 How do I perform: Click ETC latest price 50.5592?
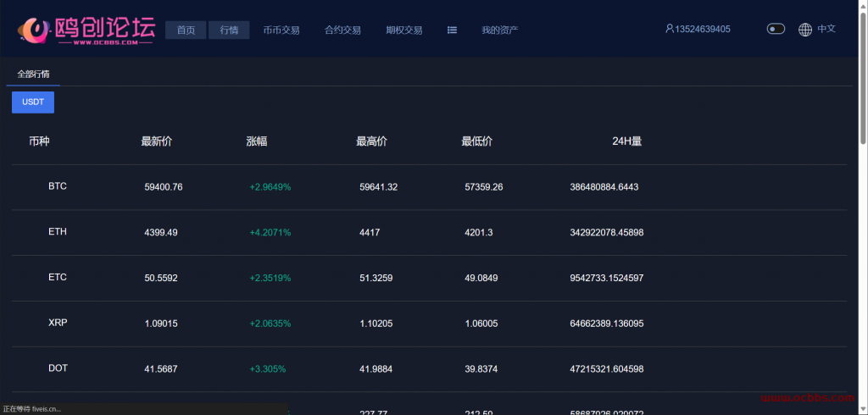click(161, 278)
